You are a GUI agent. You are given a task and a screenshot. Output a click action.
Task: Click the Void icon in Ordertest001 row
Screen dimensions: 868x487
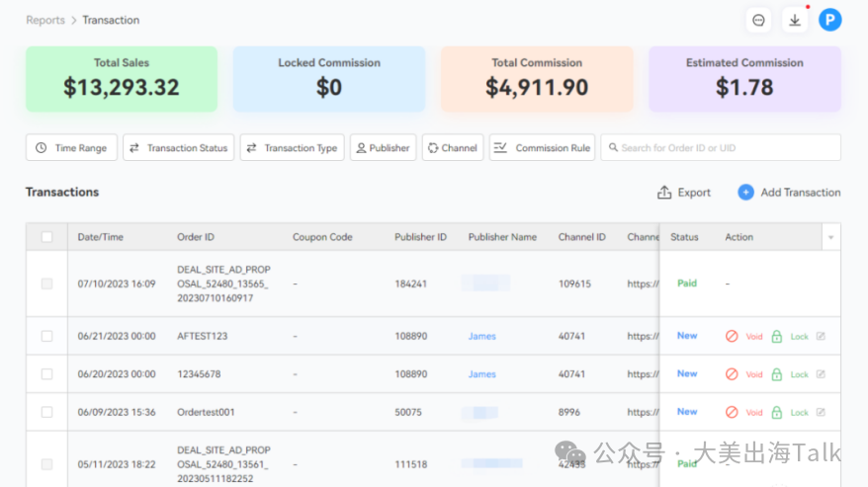click(732, 412)
